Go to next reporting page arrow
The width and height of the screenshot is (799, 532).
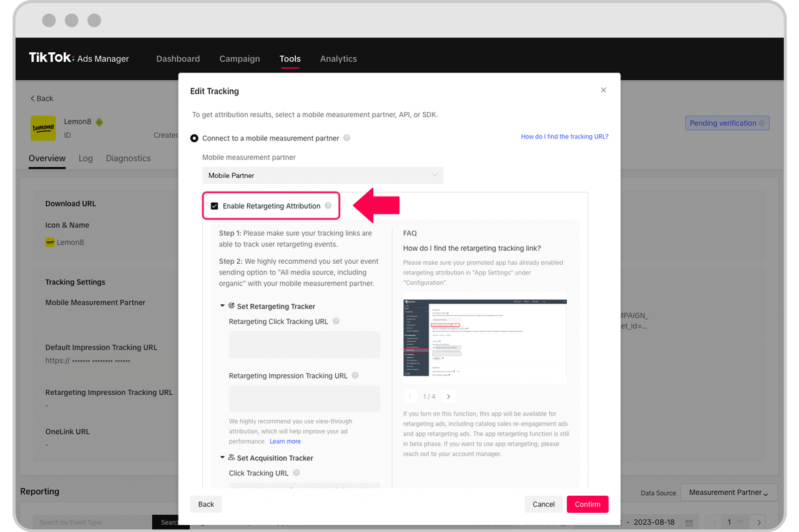point(758,522)
